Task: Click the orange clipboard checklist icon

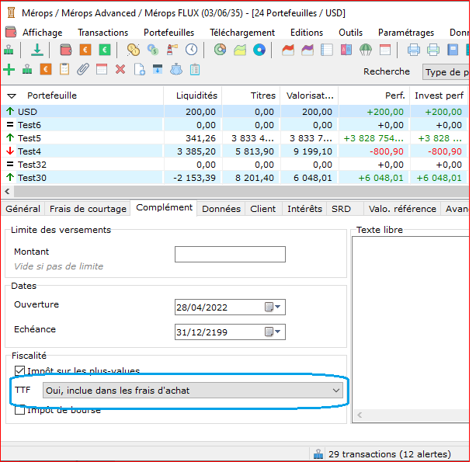Action: [x=64, y=70]
